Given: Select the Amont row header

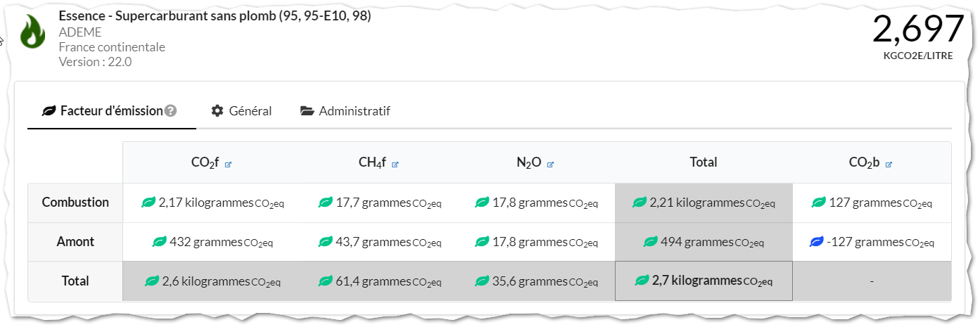Looking at the screenshot, I should pos(75,242).
